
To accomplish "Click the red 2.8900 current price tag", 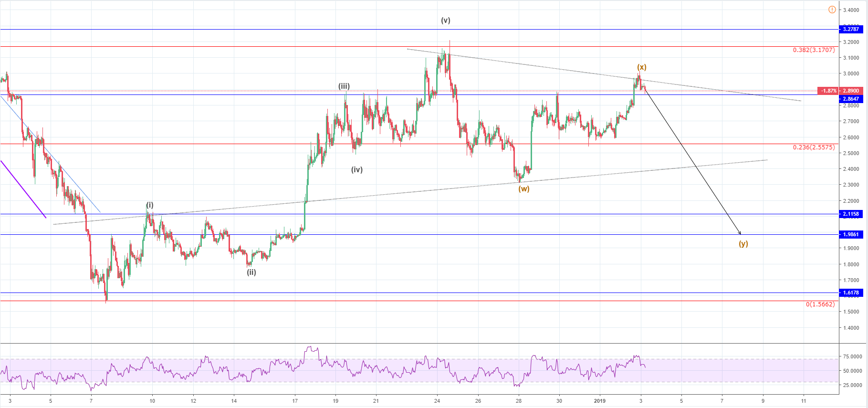I will coord(850,91).
